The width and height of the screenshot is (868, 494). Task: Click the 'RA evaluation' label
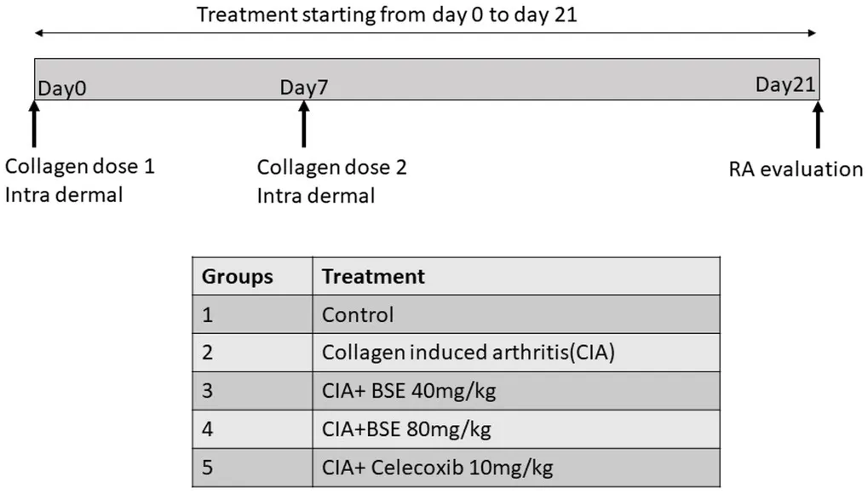796,169
